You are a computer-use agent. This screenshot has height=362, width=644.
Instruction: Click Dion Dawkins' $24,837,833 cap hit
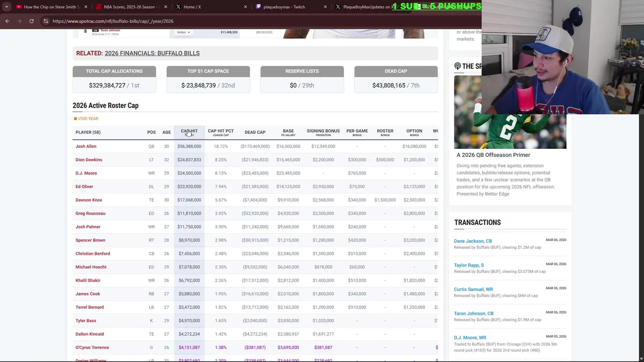[189, 160]
